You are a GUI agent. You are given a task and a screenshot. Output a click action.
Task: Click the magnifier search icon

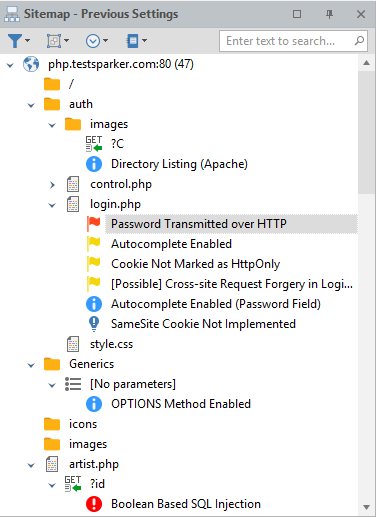pos(359,41)
